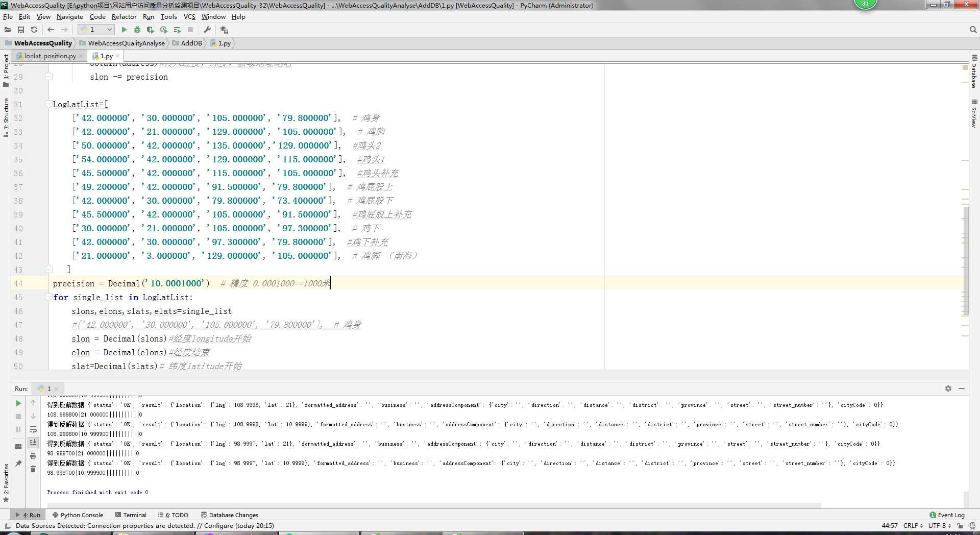Screen dimensions: 980x535
Task: Toggle the Favorites tool window side tab
Action: [x=6, y=482]
